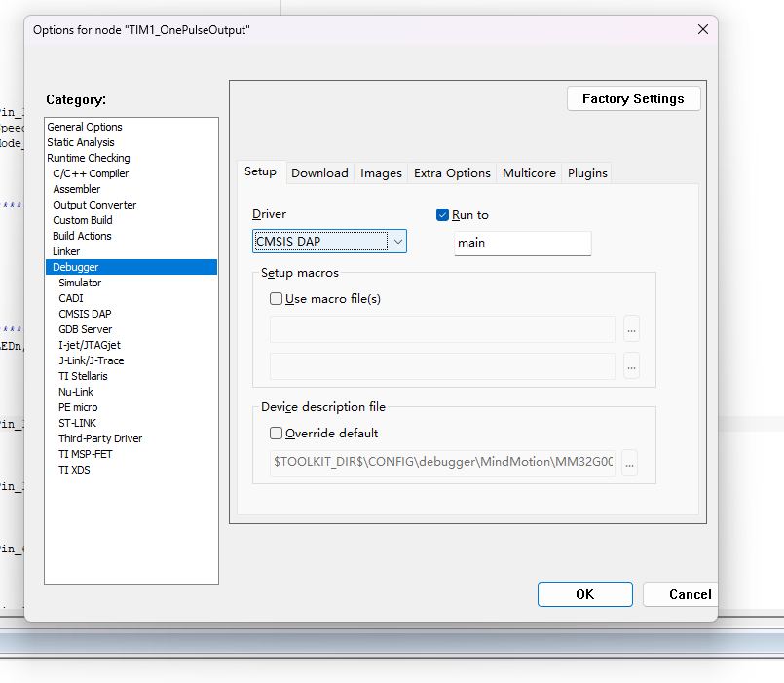784x683 pixels.
Task: Open the Multicore tab
Action: (x=529, y=172)
